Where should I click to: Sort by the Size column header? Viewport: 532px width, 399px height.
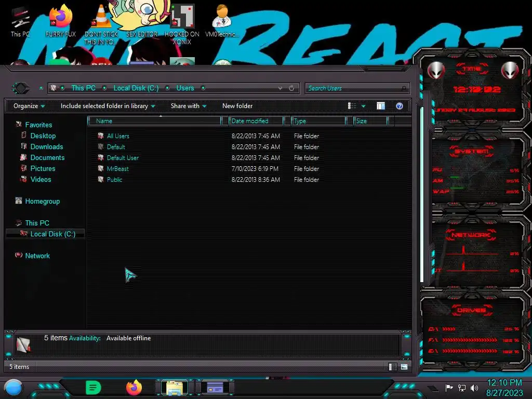[371, 121]
